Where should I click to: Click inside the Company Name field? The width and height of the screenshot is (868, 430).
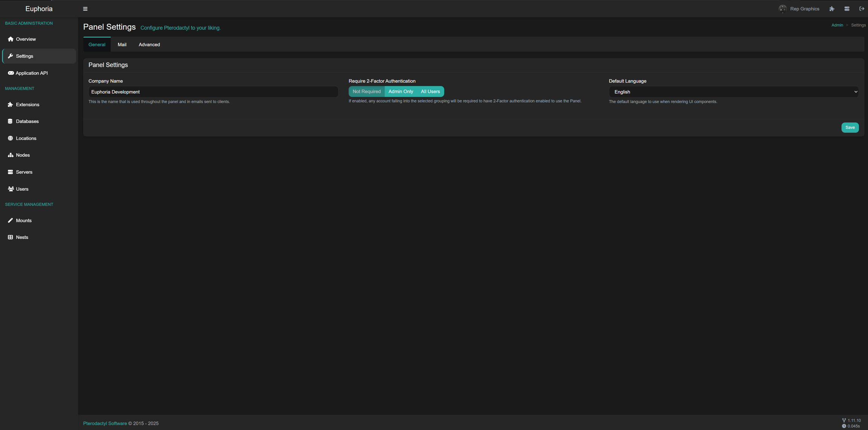pyautogui.click(x=213, y=92)
